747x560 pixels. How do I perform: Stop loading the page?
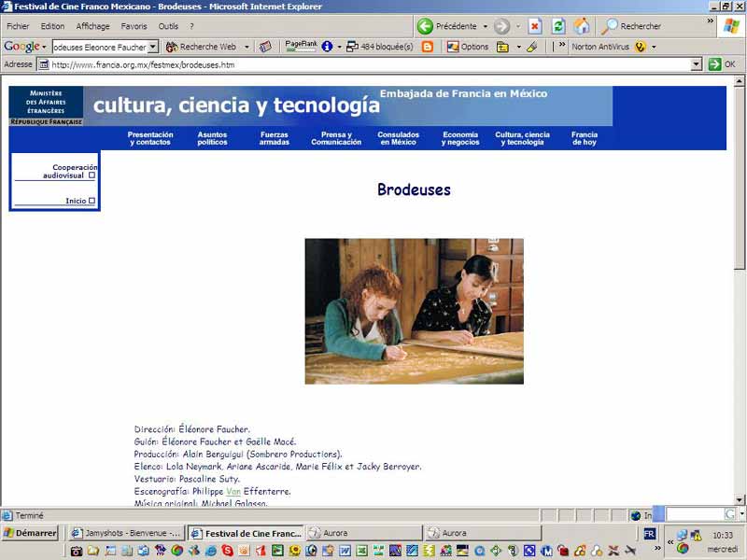coord(533,26)
